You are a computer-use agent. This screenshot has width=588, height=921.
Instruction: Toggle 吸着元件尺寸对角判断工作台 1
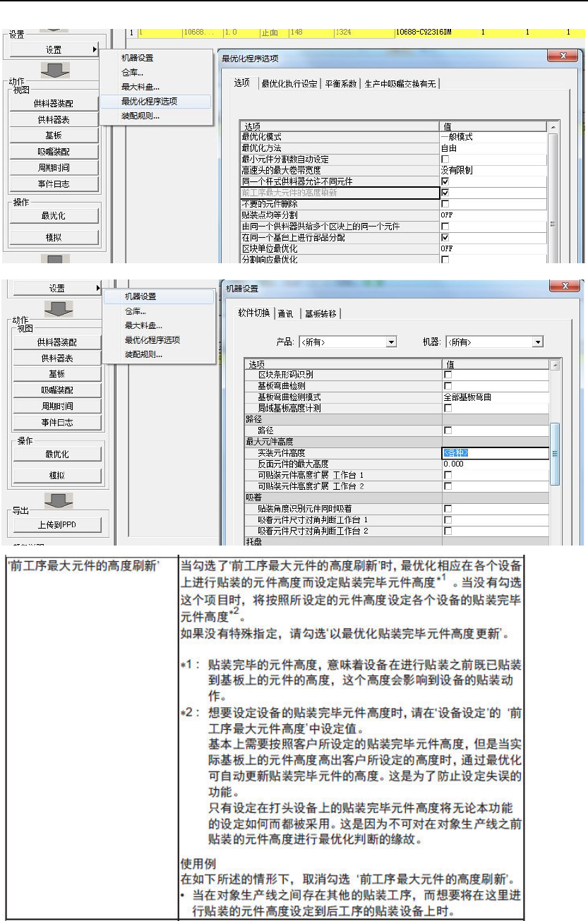448,519
